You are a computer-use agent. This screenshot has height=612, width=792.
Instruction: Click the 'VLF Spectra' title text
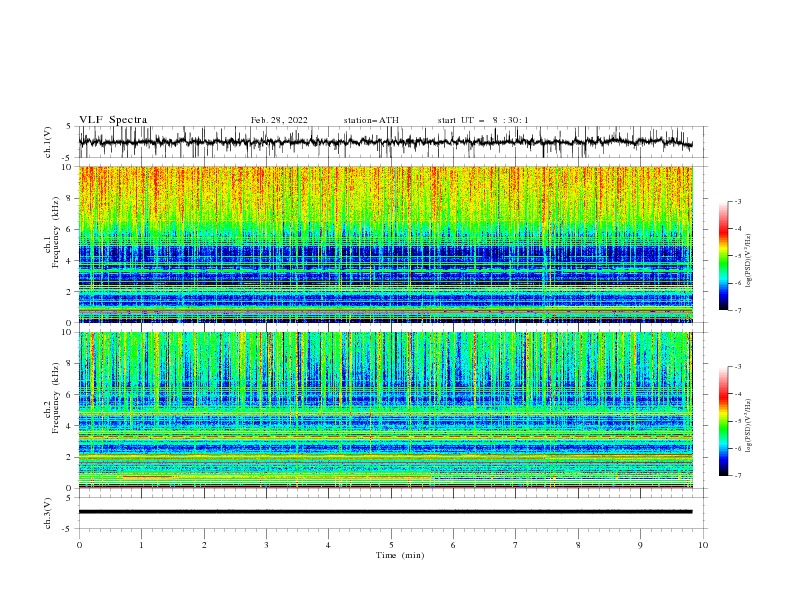113,120
